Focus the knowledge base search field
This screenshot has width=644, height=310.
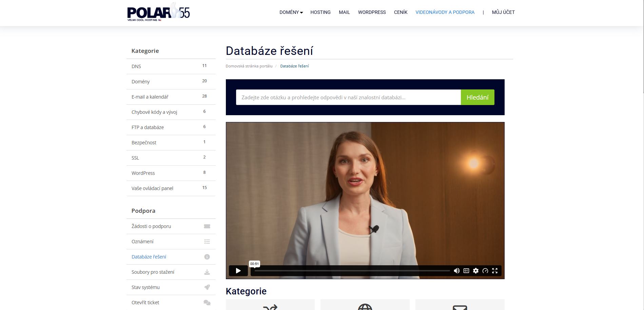pyautogui.click(x=348, y=97)
